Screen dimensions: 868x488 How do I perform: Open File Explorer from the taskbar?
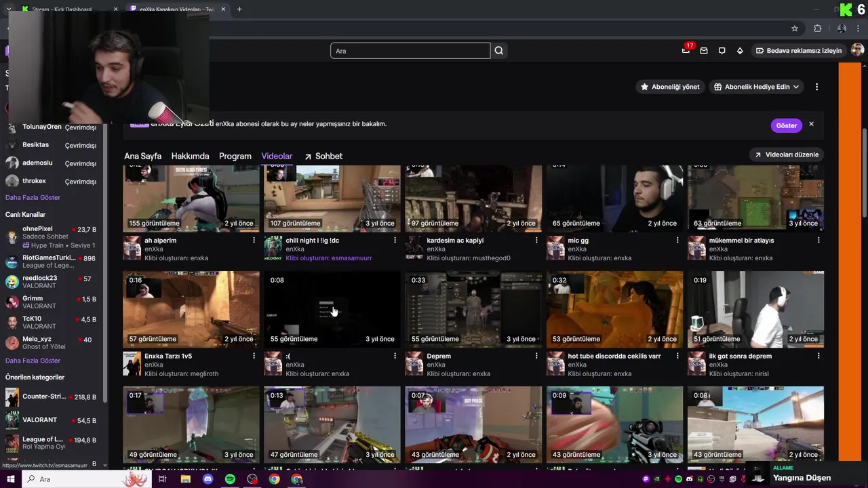tap(185, 479)
